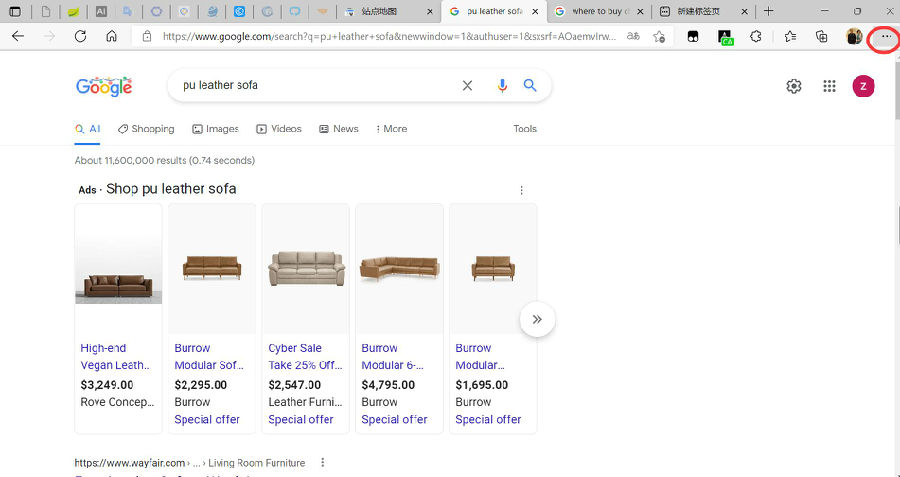Go back to the previous page
The height and width of the screenshot is (477, 900).
[18, 36]
